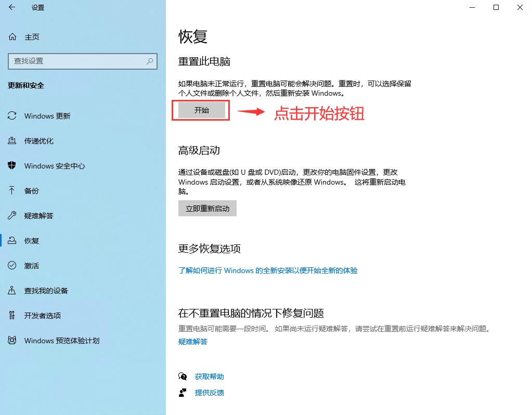Open the 激活 settings page
Viewport: 532px width, 415px height.
pyautogui.click(x=31, y=266)
